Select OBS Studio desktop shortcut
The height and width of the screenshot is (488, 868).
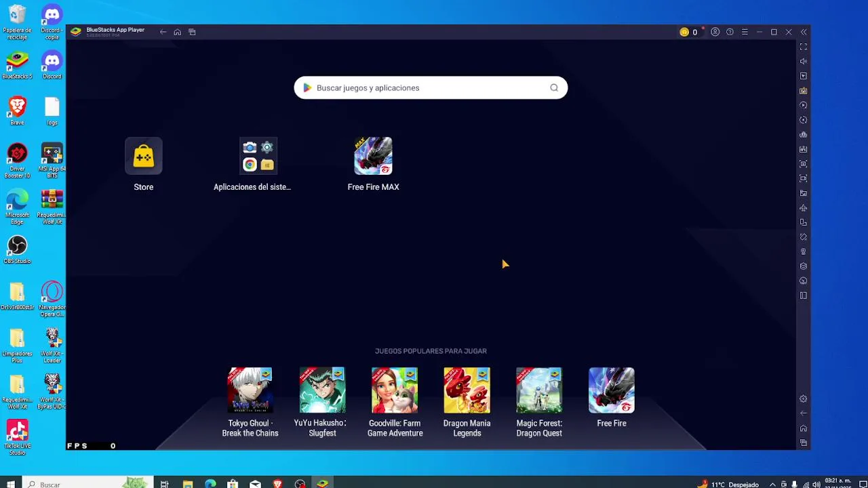[17, 250]
